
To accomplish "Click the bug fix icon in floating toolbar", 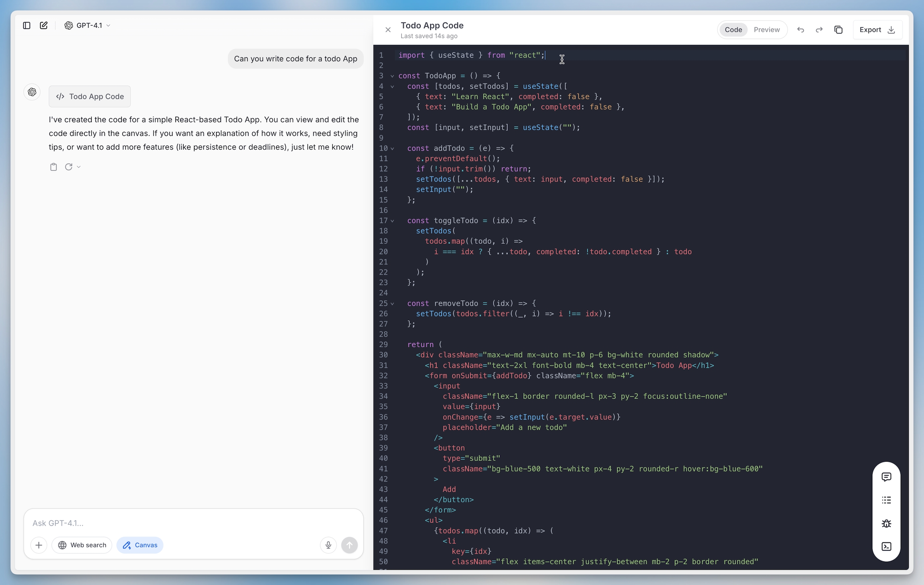I will click(886, 523).
